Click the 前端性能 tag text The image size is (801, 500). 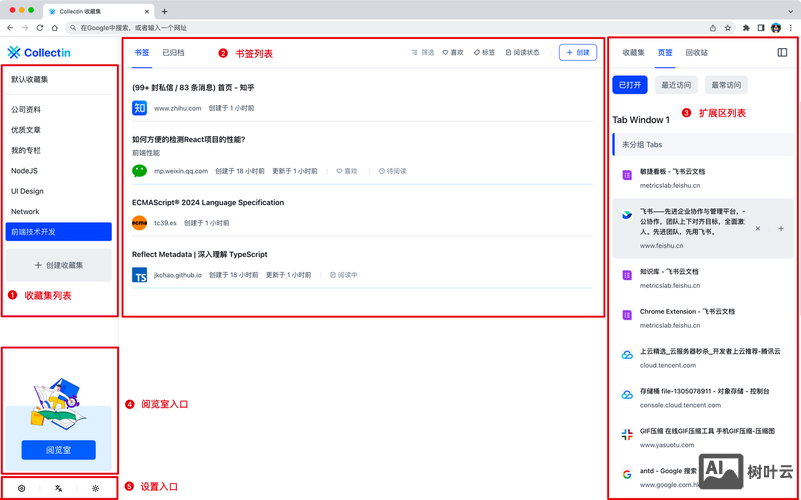tap(146, 153)
